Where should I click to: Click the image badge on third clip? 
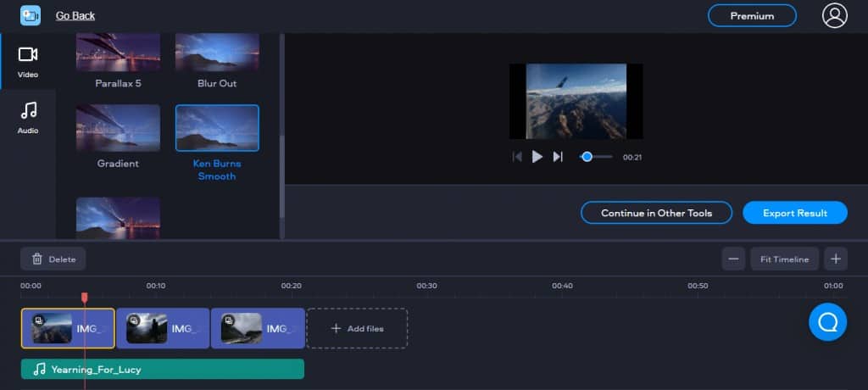228,320
